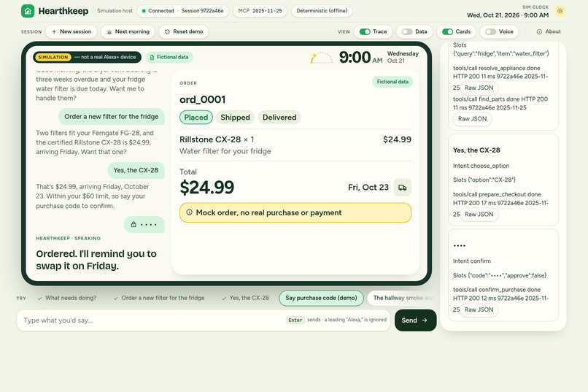The image size is (588, 392).
Task: Click the 'Ordered. I'll remind you' spoken reply
Action: (x=96, y=260)
